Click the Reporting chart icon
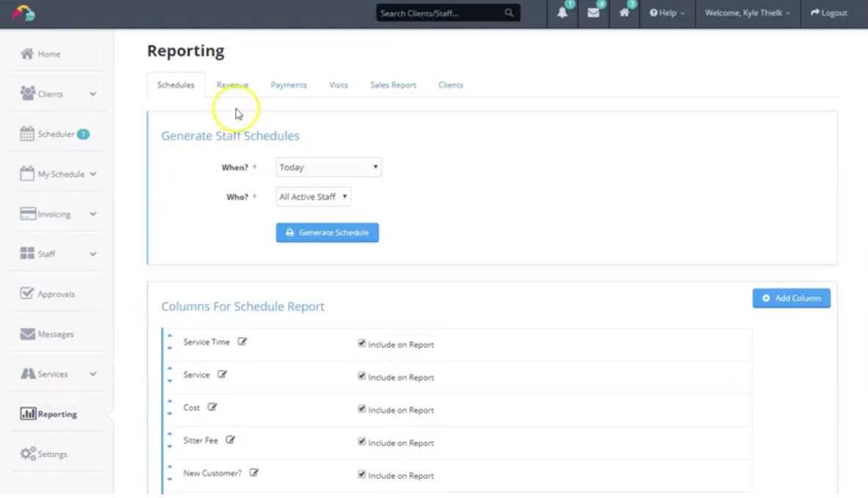 point(28,414)
